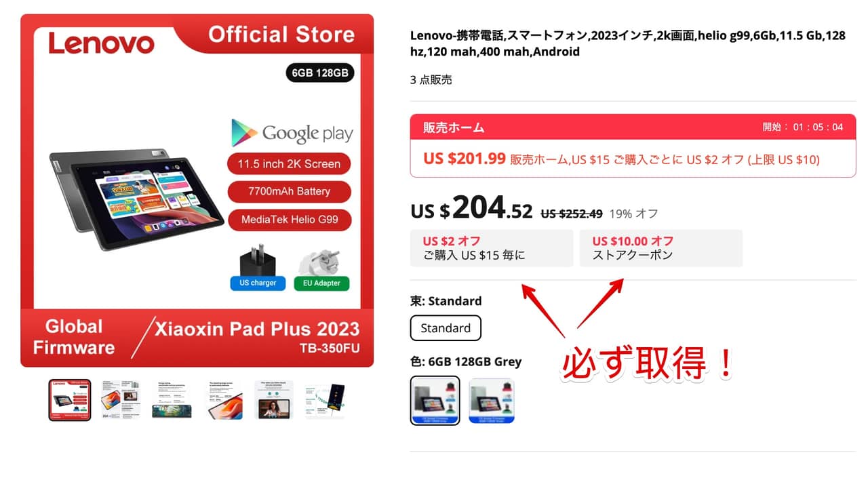Claim the US $2 off coupon
This screenshot has height=478, width=868.
coord(492,248)
